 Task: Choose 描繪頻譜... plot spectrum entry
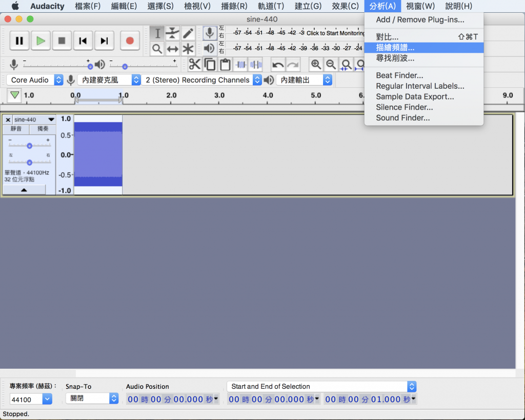(x=424, y=48)
